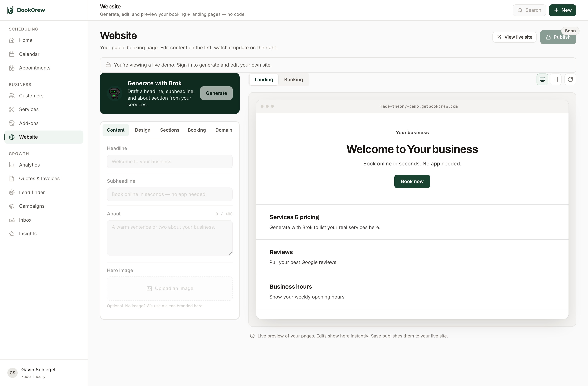The height and width of the screenshot is (386, 588).
Task: Click the Brok robot avatar
Action: click(114, 93)
